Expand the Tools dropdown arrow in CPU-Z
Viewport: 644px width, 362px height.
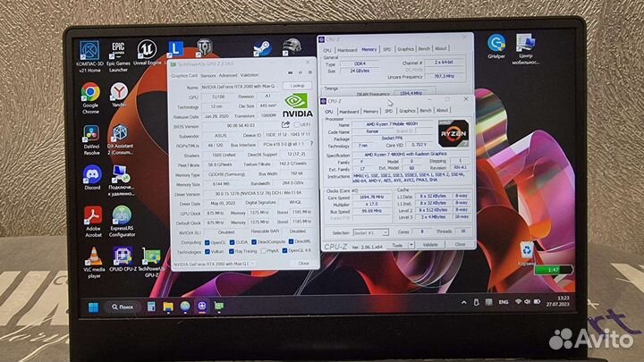(x=411, y=245)
